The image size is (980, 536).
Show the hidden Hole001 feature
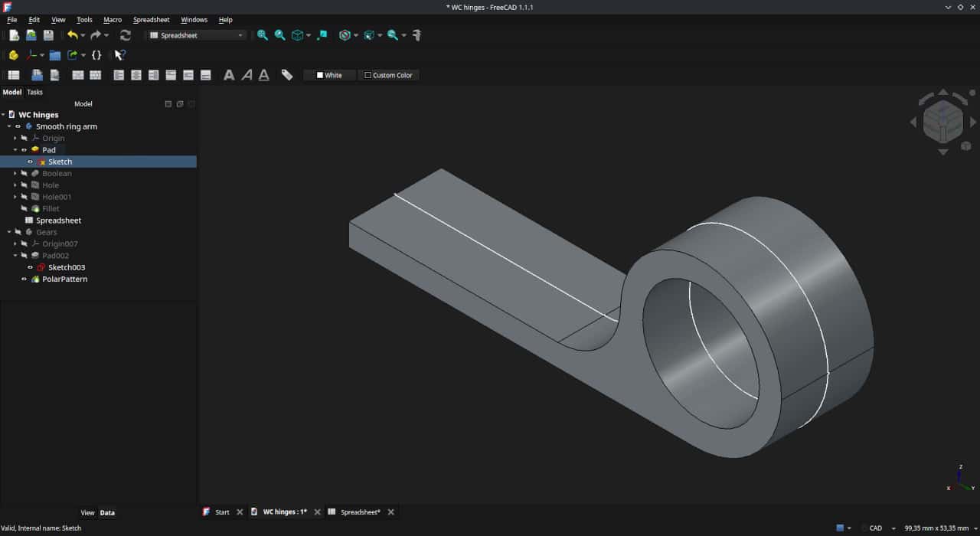(x=24, y=197)
